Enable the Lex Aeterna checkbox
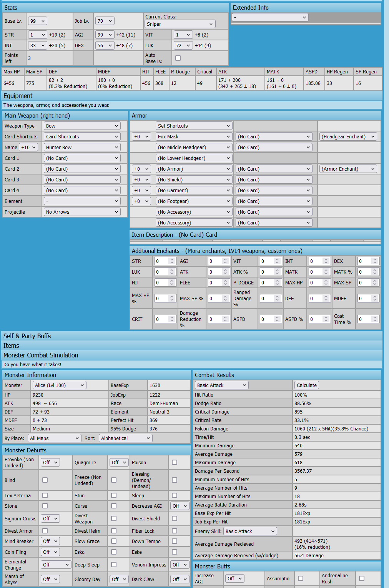 tap(45, 495)
